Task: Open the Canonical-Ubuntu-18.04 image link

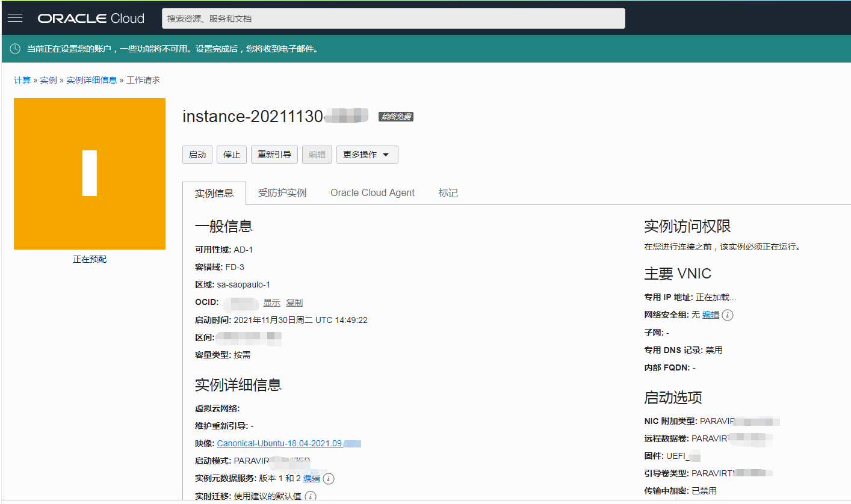Action: point(289,444)
